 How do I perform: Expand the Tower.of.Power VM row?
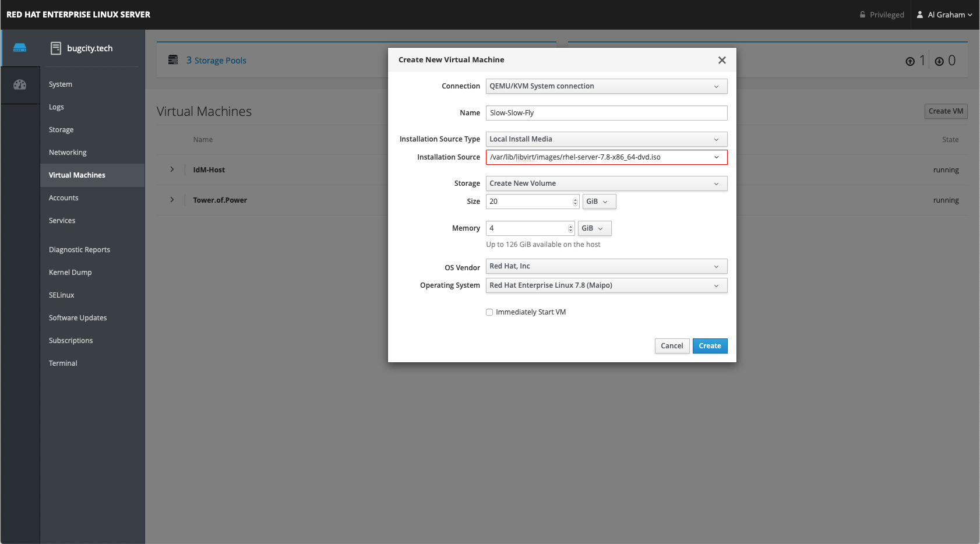pyautogui.click(x=172, y=200)
